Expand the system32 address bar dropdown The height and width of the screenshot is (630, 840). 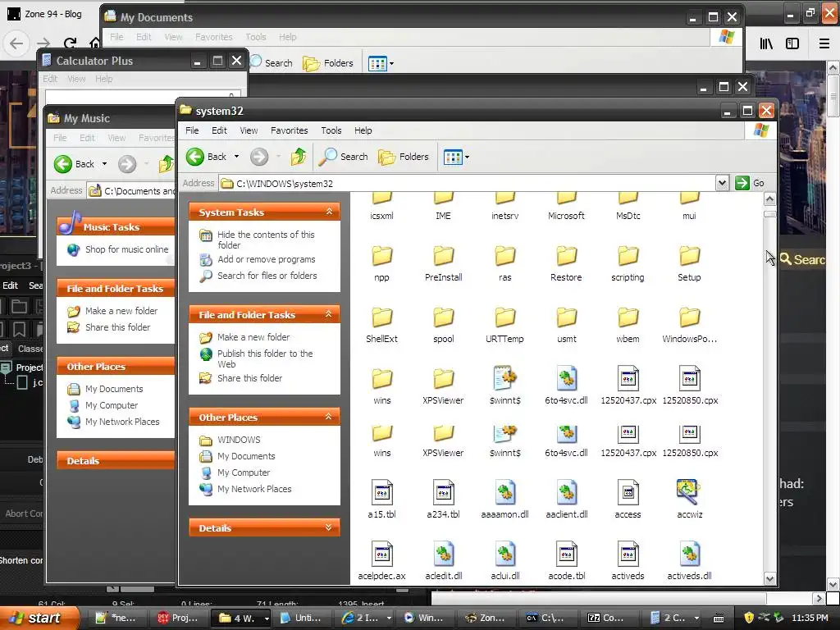[722, 183]
